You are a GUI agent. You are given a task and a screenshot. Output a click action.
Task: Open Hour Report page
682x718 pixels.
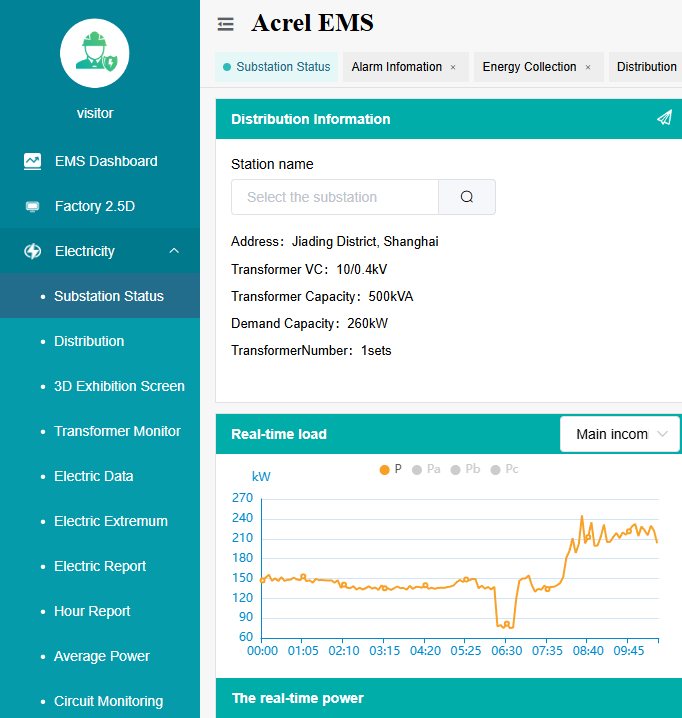coord(100,611)
